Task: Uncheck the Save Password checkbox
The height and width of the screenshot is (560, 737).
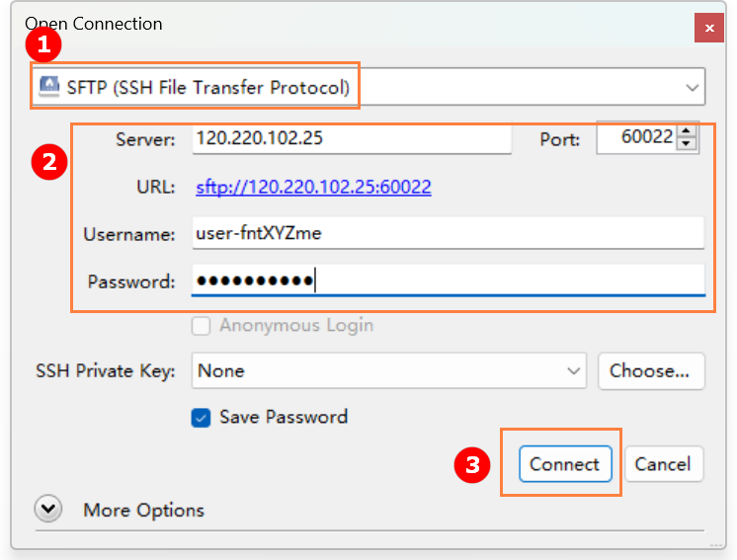Action: 202,418
